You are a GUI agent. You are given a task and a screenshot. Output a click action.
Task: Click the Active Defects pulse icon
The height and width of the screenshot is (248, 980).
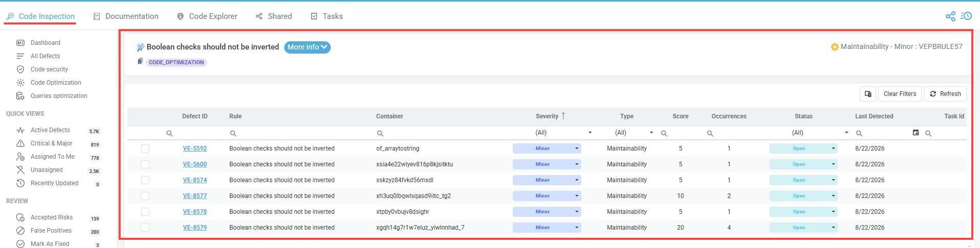coord(20,130)
